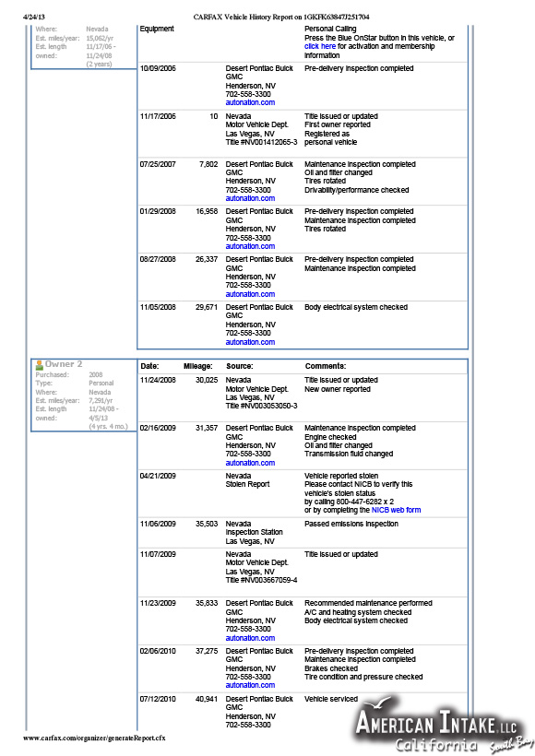535x756 pixels.
Task: Open autonation.com link in 02/16/2009 row
Action: (x=250, y=463)
